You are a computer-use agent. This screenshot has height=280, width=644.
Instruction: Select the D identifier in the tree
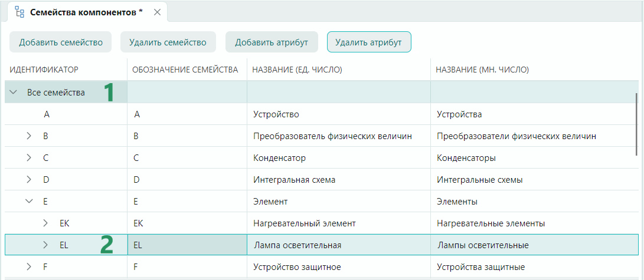coord(45,180)
